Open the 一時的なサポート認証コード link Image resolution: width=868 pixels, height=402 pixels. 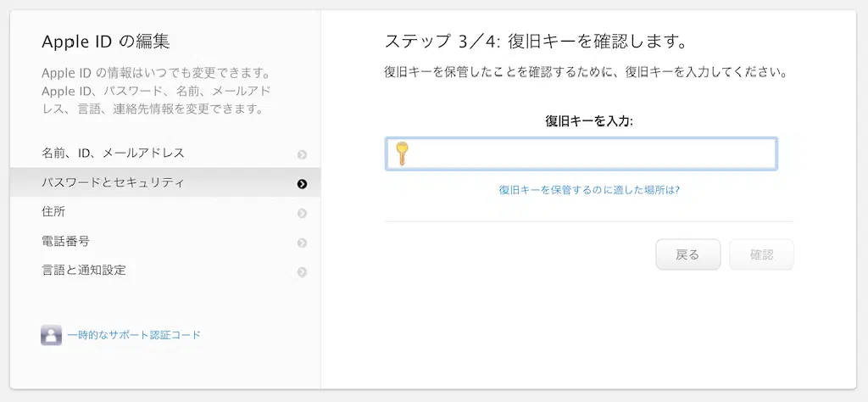134,335
